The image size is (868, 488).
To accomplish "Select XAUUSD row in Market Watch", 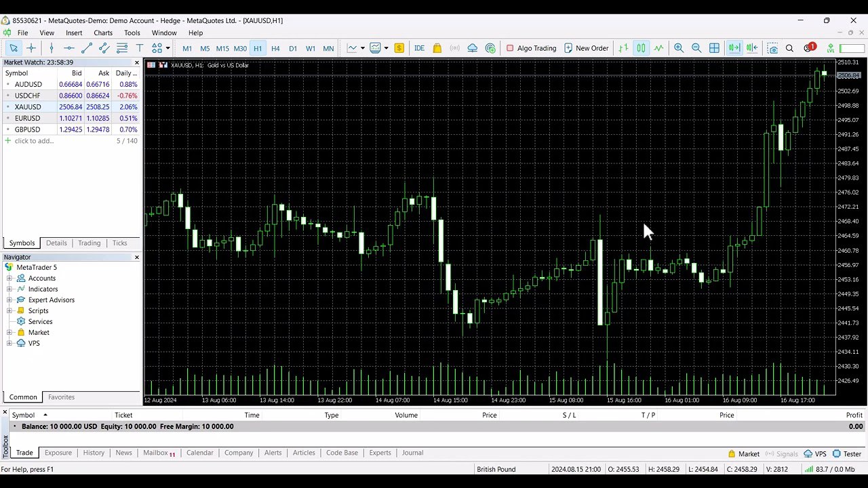I will tap(28, 107).
